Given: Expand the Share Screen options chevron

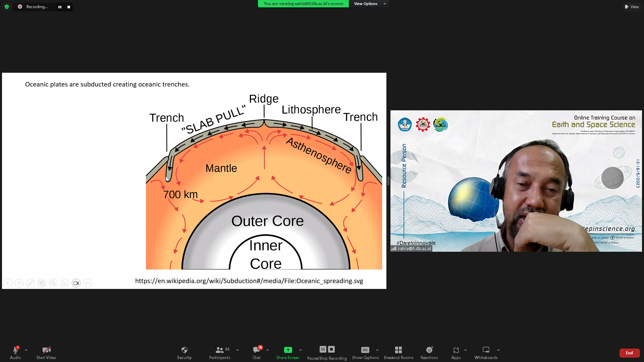Looking at the screenshot, I should tap(300, 350).
